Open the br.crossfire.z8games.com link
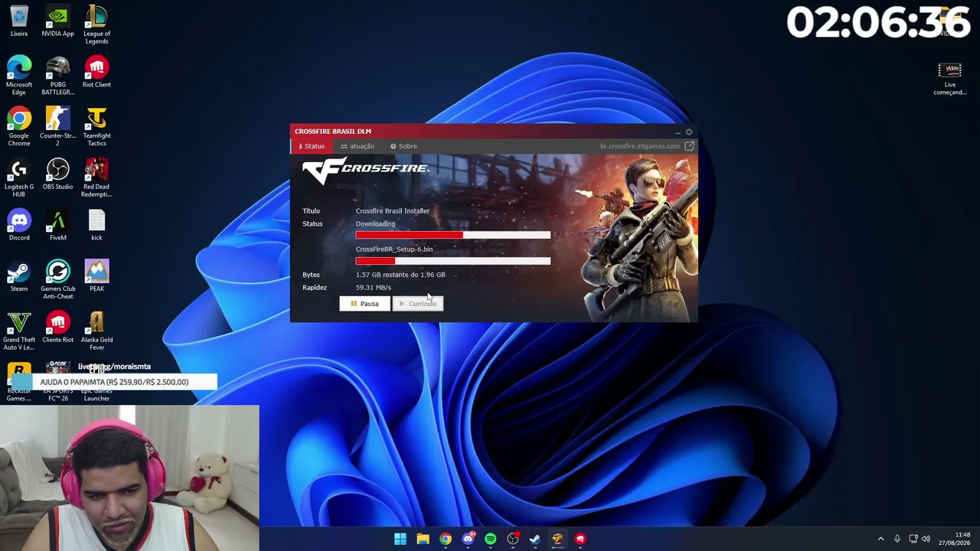Image resolution: width=980 pixels, height=551 pixels. click(639, 146)
